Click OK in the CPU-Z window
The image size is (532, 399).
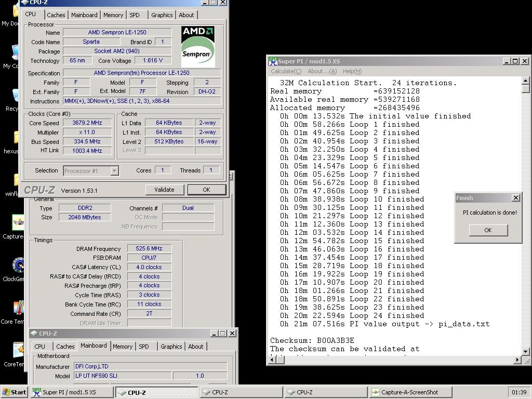click(x=207, y=190)
